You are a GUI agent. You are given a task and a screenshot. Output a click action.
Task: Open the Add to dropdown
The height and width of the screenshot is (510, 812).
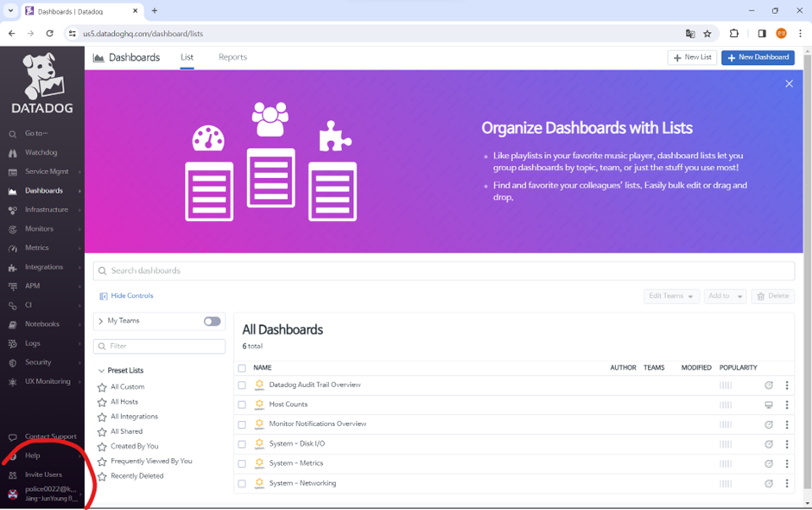(725, 296)
